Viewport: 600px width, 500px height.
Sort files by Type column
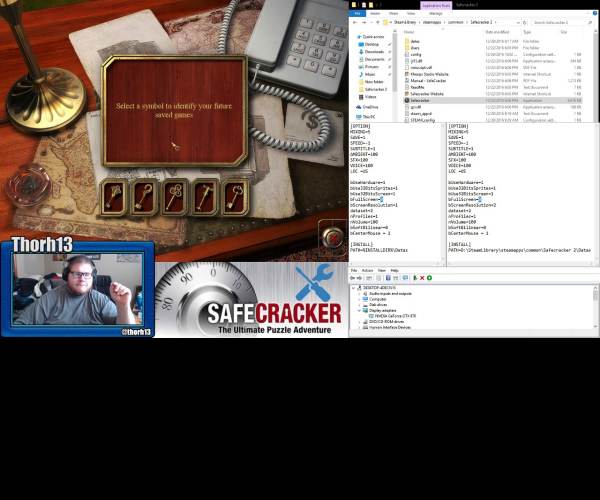527,32
